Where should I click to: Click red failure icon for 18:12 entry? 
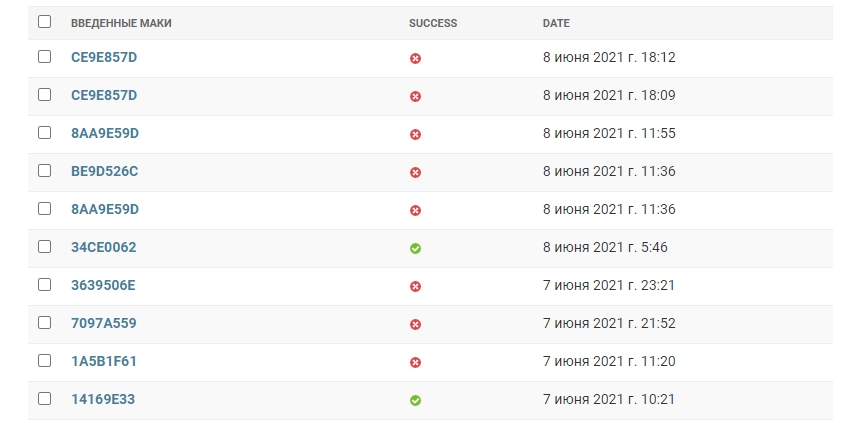[416, 58]
